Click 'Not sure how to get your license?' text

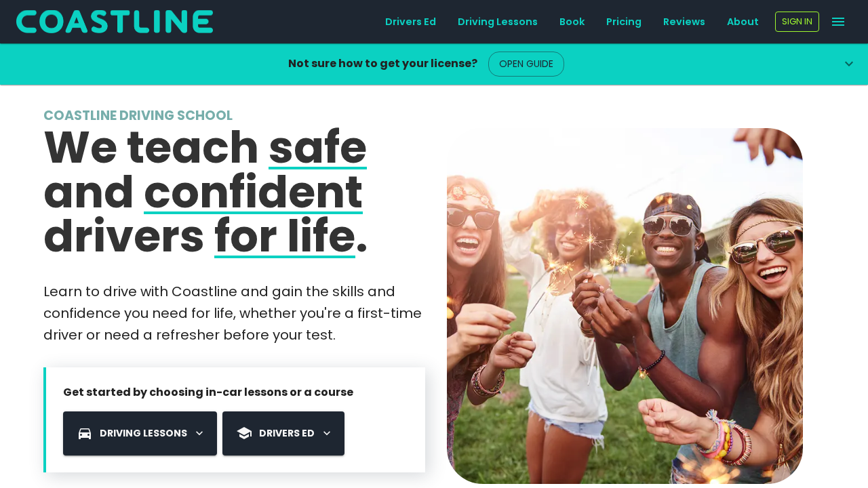[x=382, y=64]
